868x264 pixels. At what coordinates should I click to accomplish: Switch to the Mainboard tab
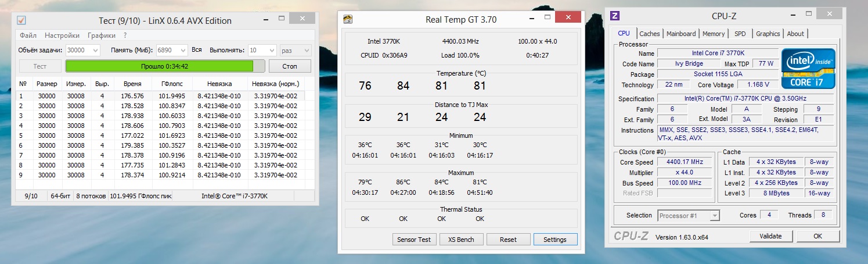coord(681,34)
